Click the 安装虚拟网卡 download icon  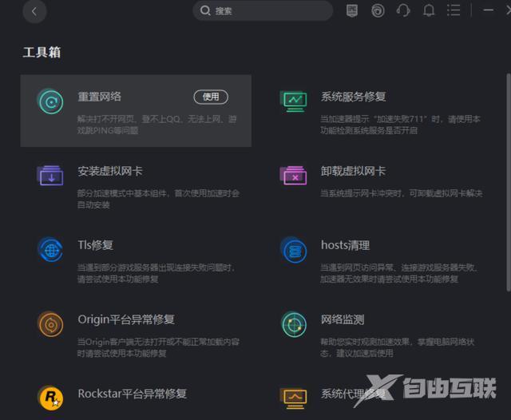coord(50,176)
